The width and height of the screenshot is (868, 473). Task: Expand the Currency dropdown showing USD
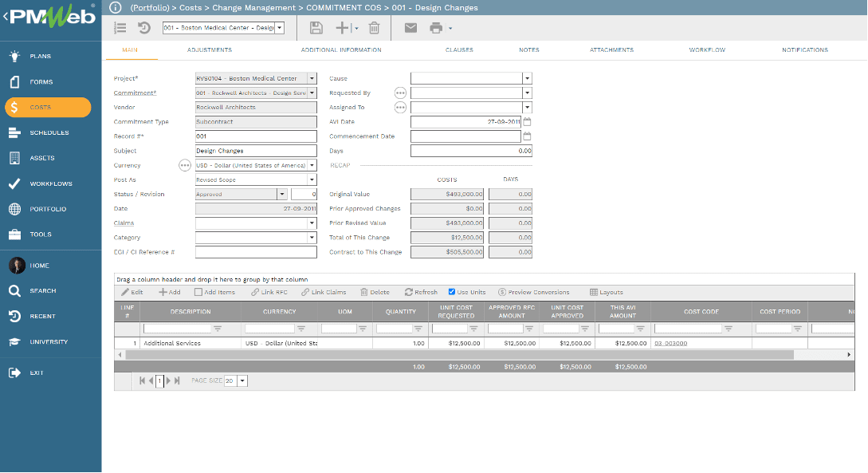(312, 165)
